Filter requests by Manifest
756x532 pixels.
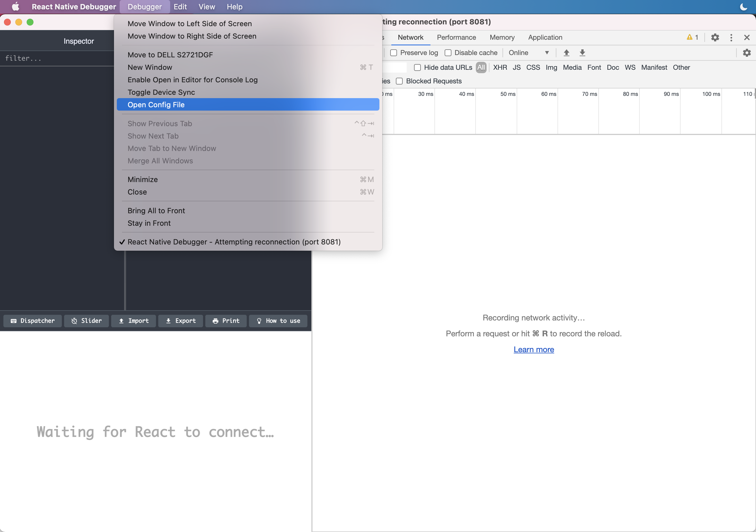[x=654, y=67]
